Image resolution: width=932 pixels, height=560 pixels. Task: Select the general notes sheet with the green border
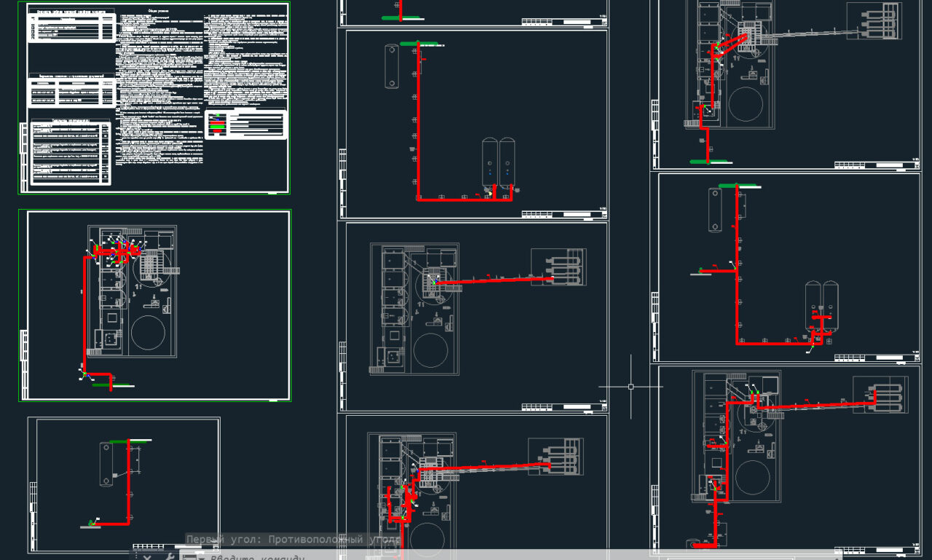154,98
